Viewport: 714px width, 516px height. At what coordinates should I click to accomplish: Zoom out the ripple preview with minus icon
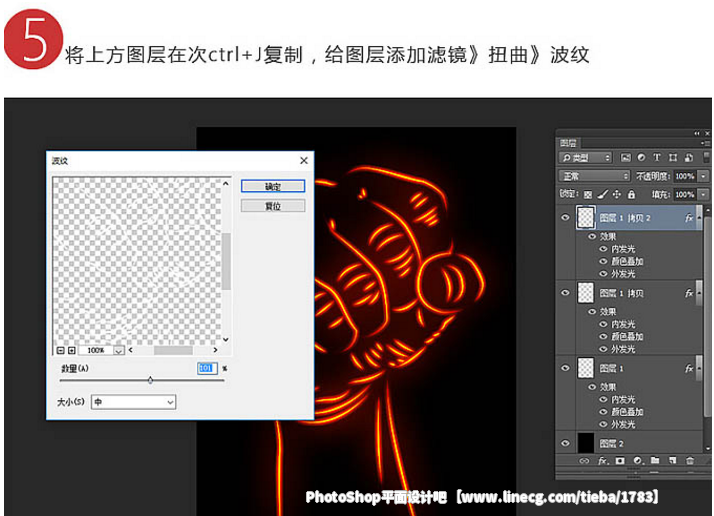click(x=61, y=350)
